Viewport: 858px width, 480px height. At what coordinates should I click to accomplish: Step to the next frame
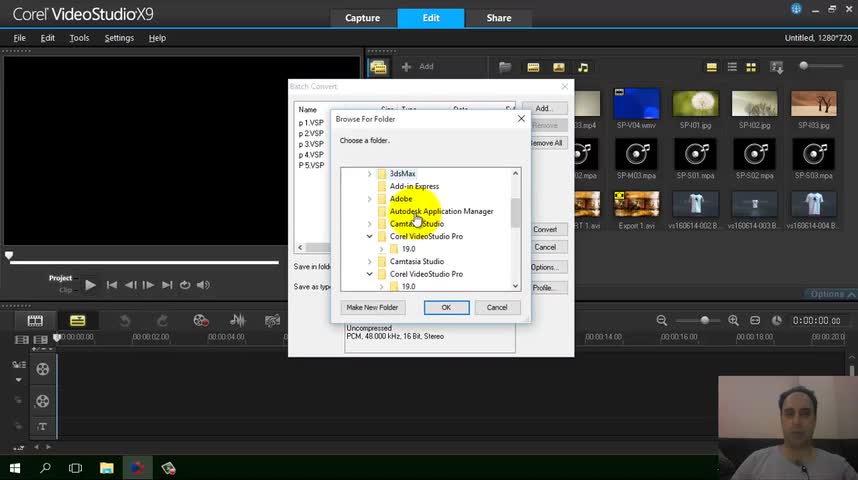(x=148, y=285)
